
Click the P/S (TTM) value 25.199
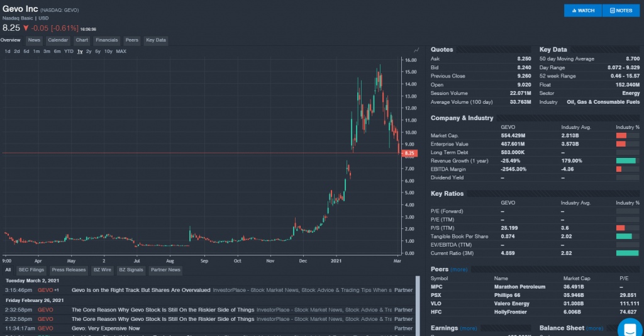click(509, 228)
